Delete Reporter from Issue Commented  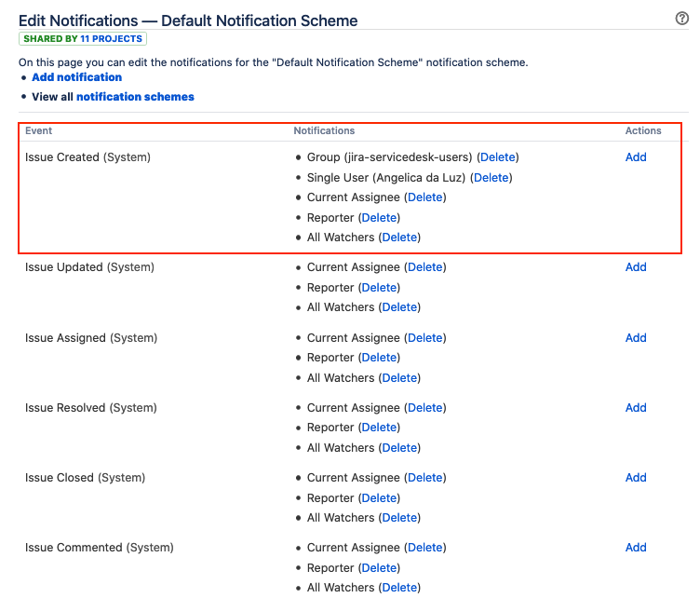point(379,568)
